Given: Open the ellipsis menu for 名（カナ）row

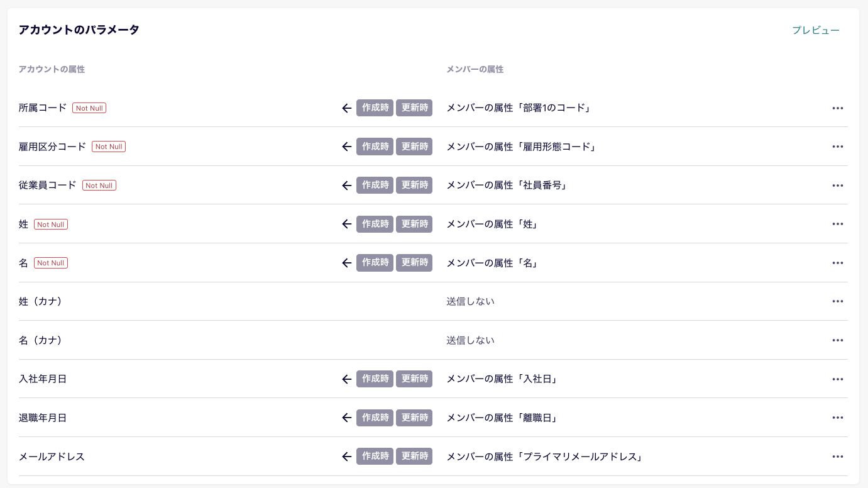Looking at the screenshot, I should 837,340.
